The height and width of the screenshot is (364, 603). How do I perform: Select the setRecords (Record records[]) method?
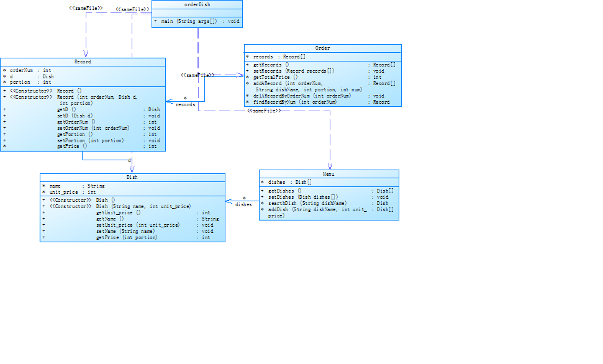click(x=320, y=71)
